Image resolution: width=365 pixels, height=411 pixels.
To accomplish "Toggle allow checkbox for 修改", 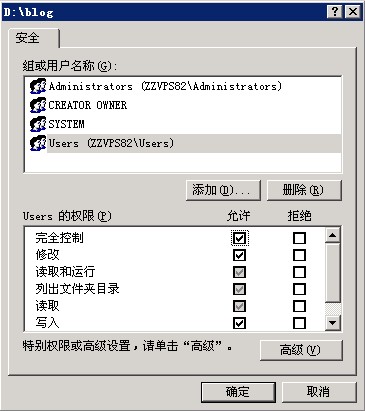I will 239,255.
